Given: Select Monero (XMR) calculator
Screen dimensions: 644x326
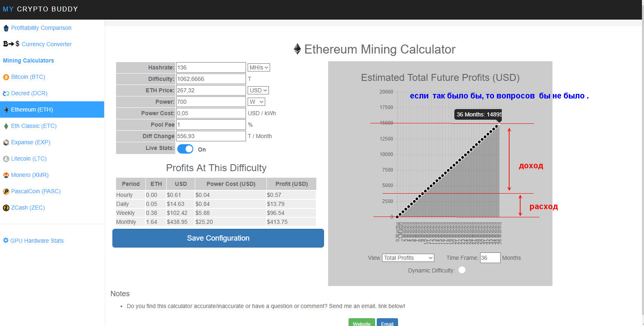Looking at the screenshot, I should tap(30, 175).
